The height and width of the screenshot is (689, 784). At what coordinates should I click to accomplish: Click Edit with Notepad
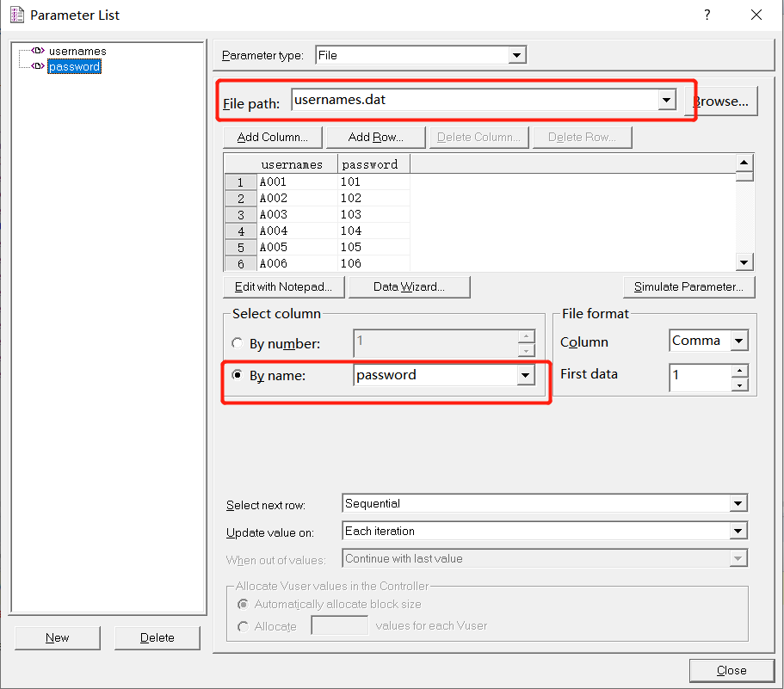(x=283, y=286)
